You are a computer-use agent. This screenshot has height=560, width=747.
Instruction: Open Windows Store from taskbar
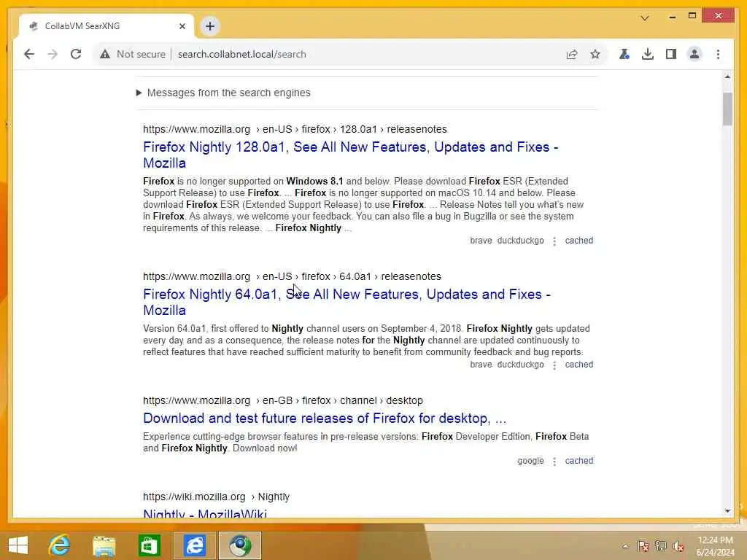[x=149, y=545]
